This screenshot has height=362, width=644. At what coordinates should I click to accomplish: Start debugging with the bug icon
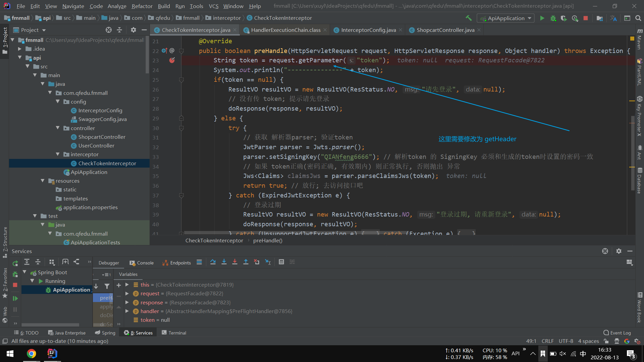pos(553,18)
